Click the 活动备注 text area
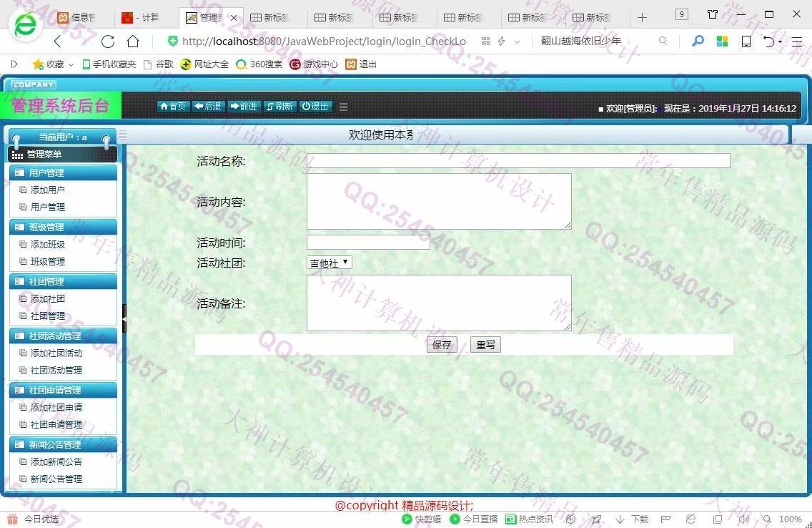This screenshot has width=812, height=528. [439, 303]
